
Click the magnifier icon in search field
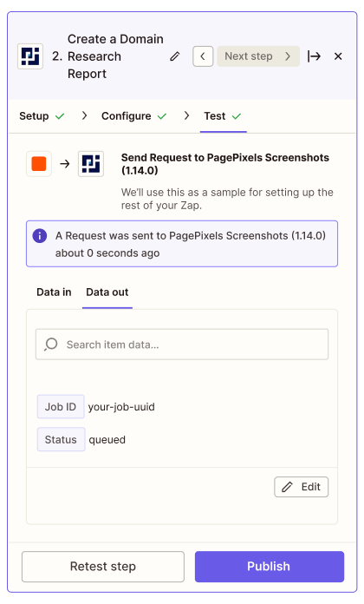point(51,345)
